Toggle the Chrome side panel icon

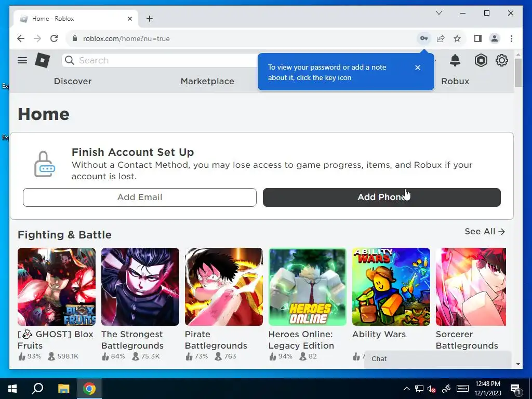(x=478, y=38)
